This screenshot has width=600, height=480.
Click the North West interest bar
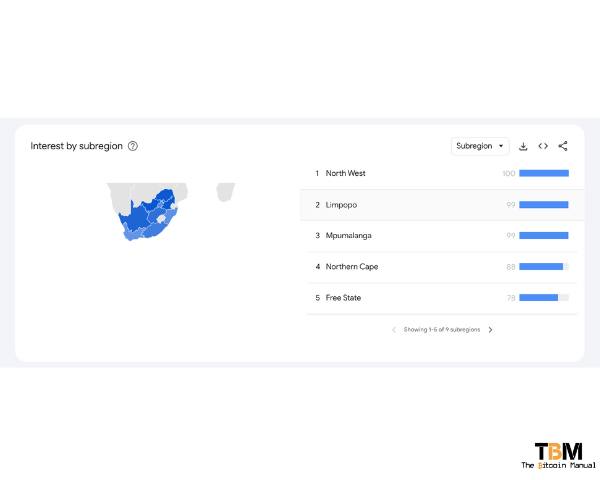[544, 173]
